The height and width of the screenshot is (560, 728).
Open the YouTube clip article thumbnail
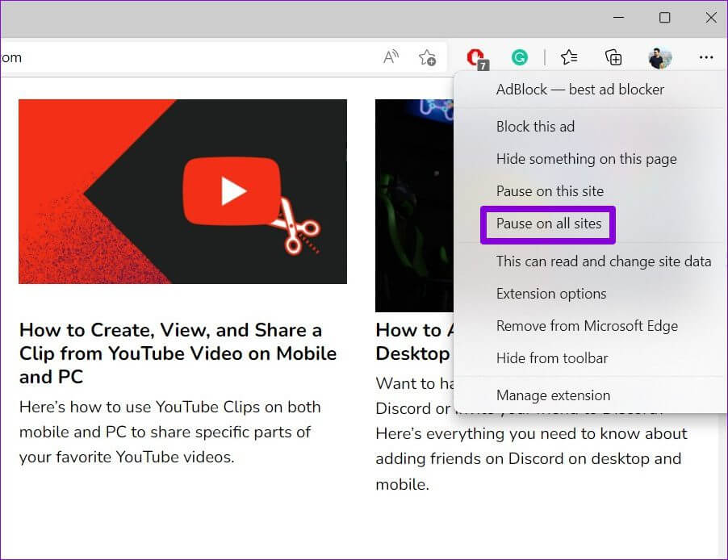[x=182, y=191]
